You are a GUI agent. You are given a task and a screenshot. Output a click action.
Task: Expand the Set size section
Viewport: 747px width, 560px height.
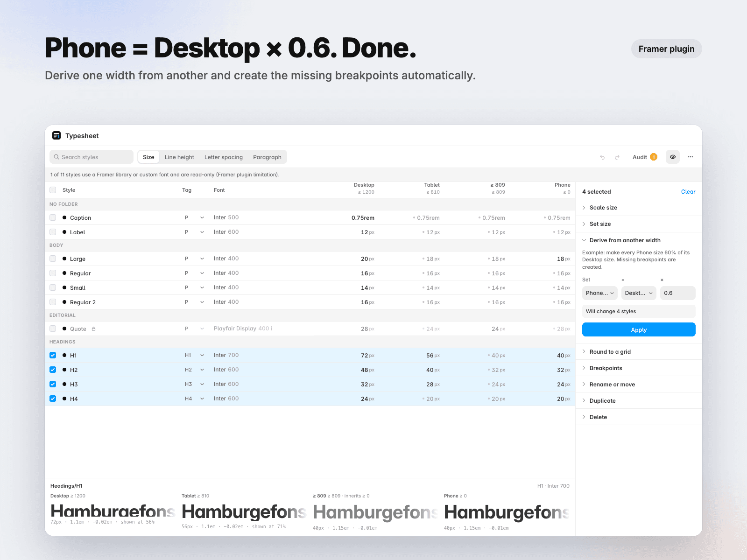pyautogui.click(x=639, y=224)
